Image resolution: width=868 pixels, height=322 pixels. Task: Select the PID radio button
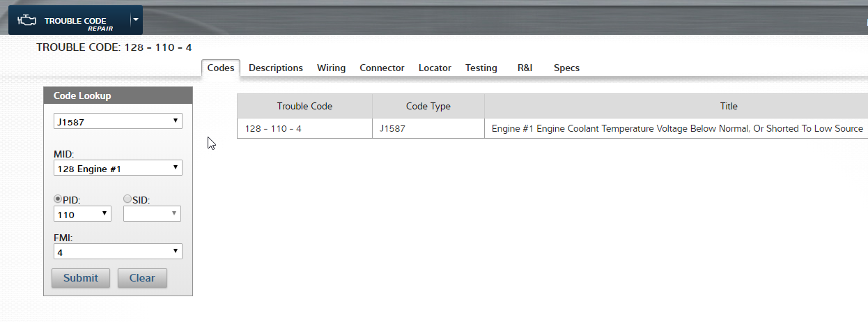click(58, 199)
